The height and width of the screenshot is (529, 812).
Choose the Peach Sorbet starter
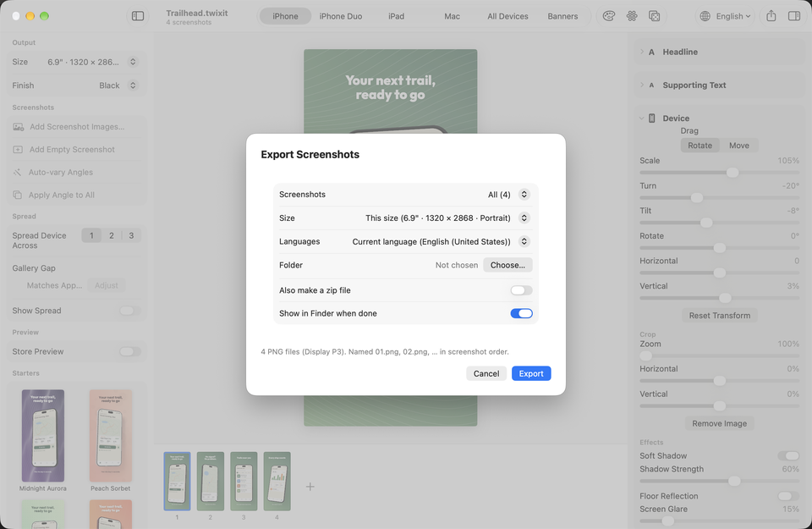pyautogui.click(x=110, y=436)
